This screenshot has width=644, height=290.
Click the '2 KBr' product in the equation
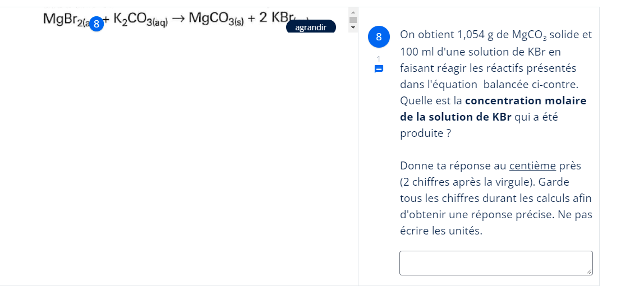coord(275,17)
